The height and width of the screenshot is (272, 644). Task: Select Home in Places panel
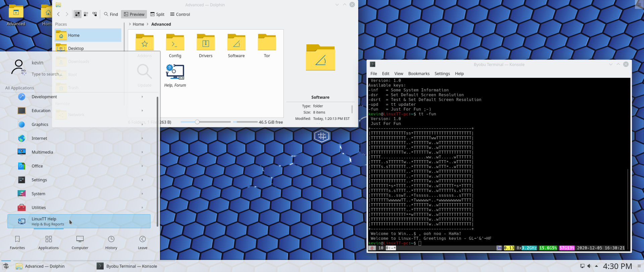click(88, 35)
